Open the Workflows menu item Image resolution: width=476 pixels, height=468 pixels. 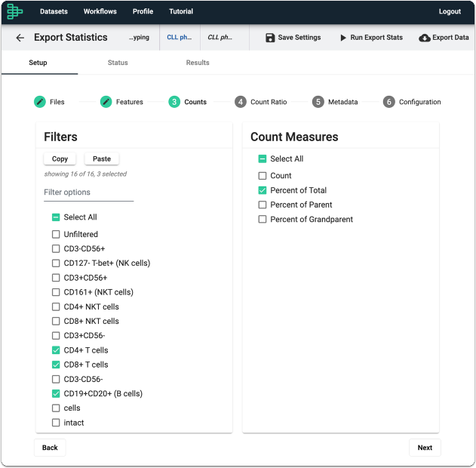tap(100, 11)
